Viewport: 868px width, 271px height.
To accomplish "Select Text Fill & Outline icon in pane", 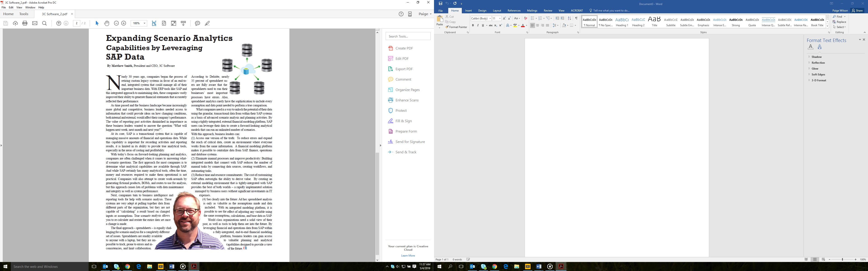I will tap(810, 47).
